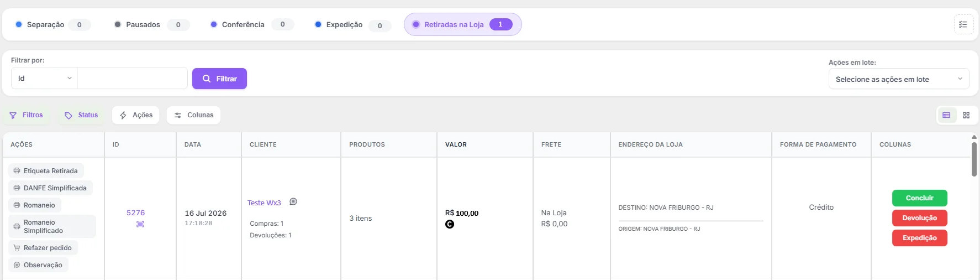This screenshot has width=980, height=280.
Task: Print the Romaneio Simplificado document
Action: pyautogui.click(x=52, y=226)
